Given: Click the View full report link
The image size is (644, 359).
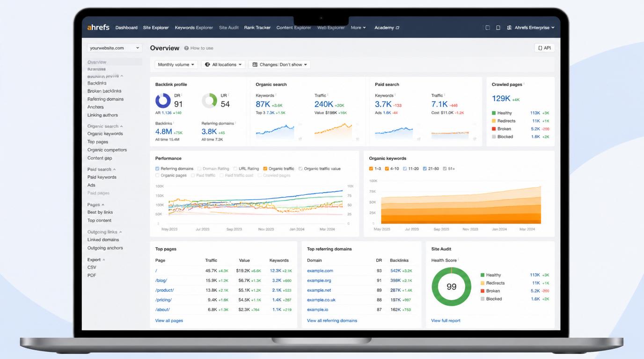Looking at the screenshot, I should point(446,321).
